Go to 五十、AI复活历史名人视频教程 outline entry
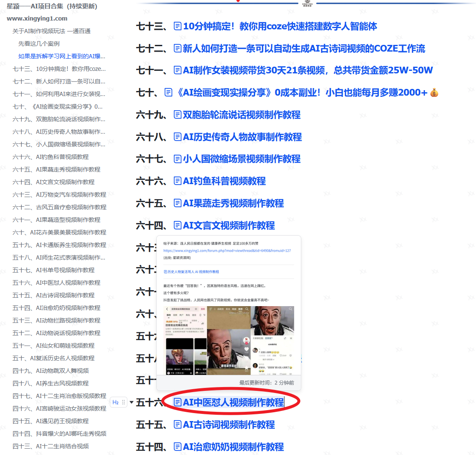The width and height of the screenshot is (476, 455). point(54,358)
